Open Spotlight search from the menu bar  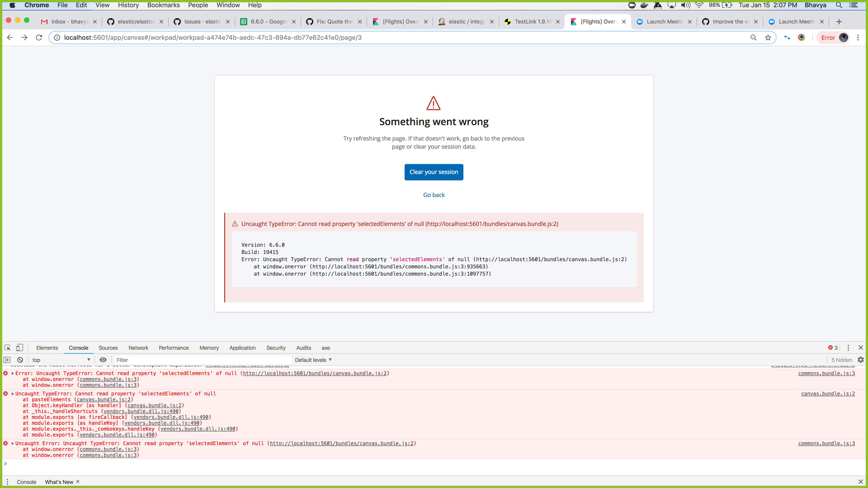(x=839, y=5)
